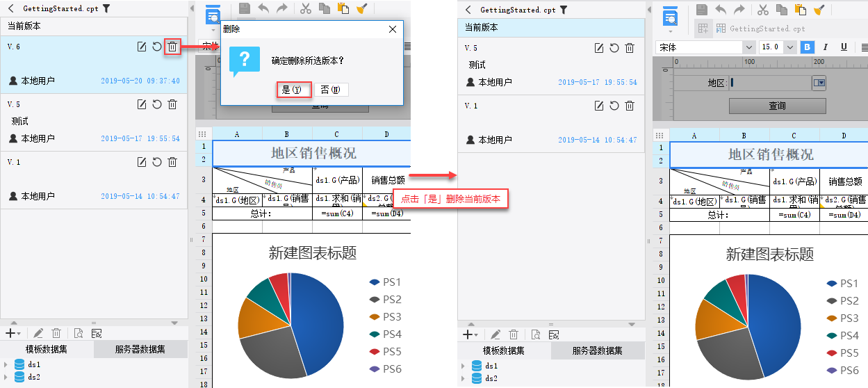Screen dimensions: 868x388
Task: Click the cut scissors icon in right toolbar
Action: point(763,10)
